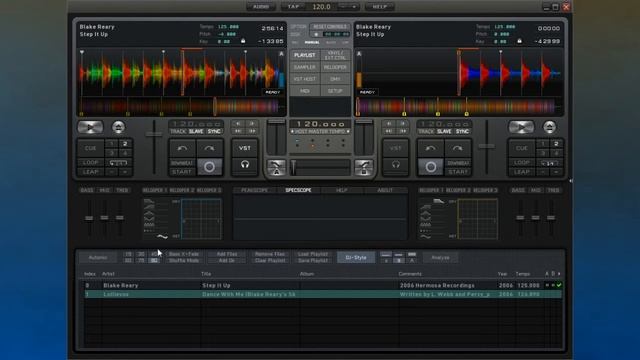Toggle key lock on left deck

point(243,41)
